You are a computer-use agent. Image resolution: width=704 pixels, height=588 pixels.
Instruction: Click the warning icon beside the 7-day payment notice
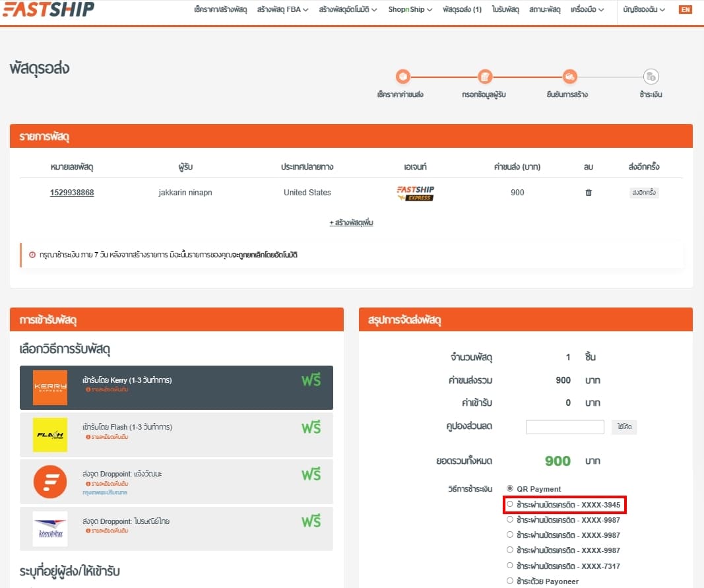coord(32,255)
